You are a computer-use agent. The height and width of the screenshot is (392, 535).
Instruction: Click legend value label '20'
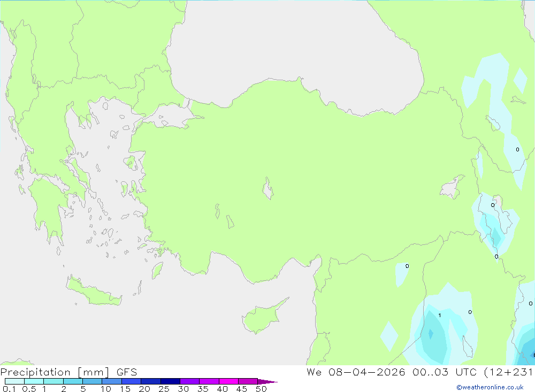144,389
